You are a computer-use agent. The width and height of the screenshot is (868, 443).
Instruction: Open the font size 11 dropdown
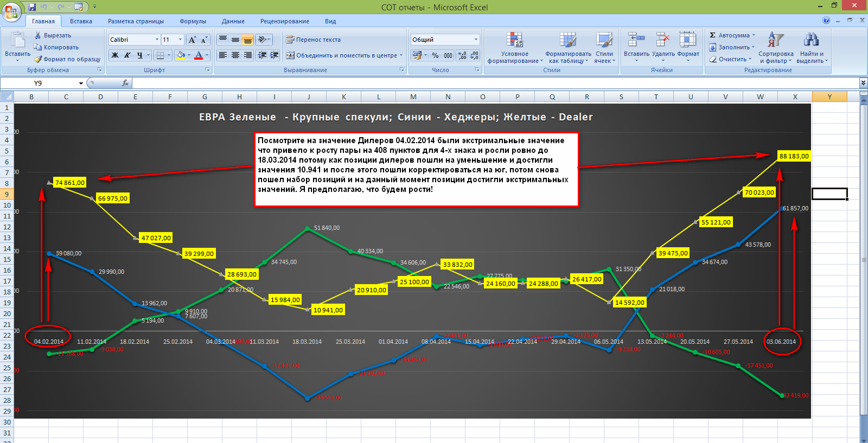180,40
